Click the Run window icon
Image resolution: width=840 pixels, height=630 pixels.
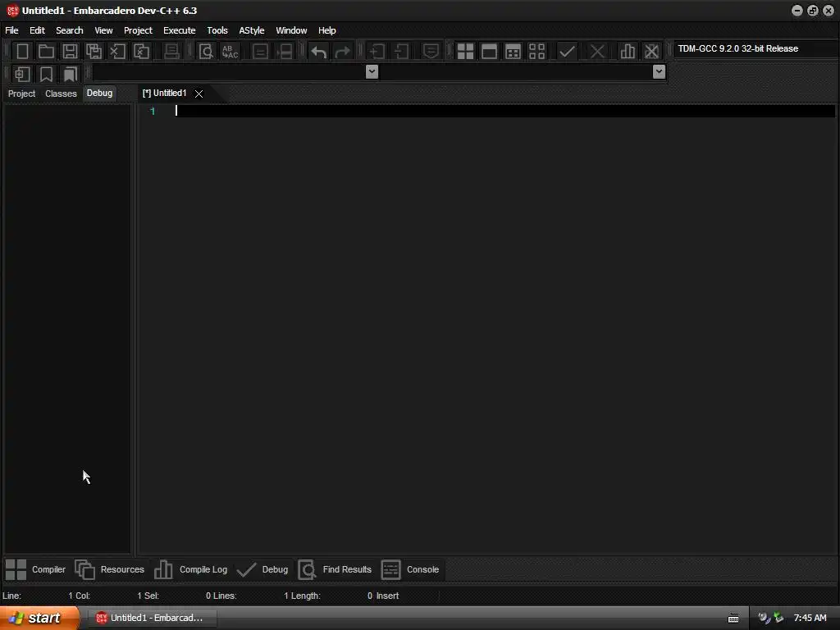(489, 52)
